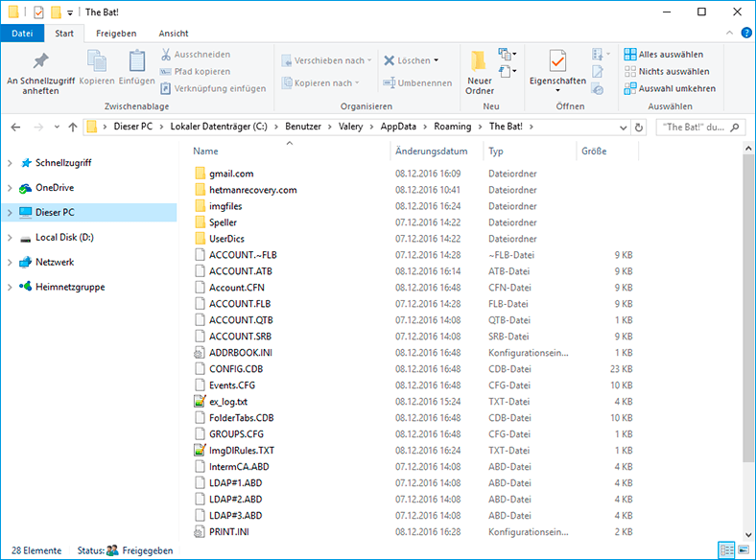Screen dimensions: 756x560
Task: Select the gmail.com folder icon
Action: (x=201, y=173)
